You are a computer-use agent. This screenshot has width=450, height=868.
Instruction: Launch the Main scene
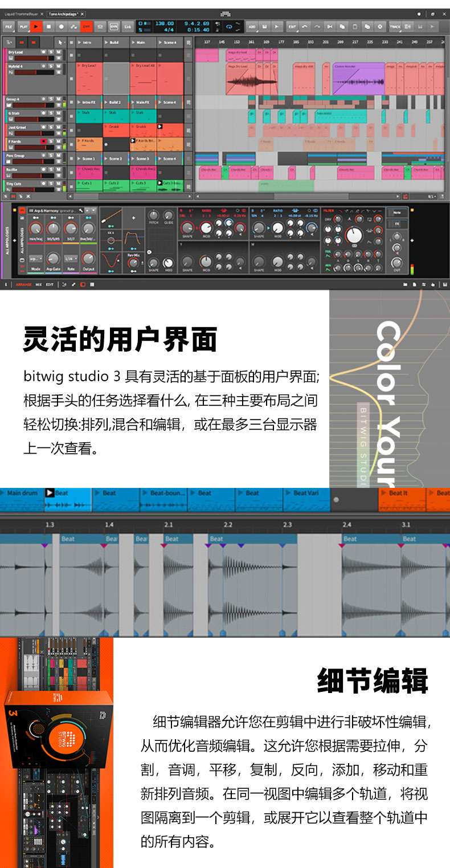tap(142, 43)
